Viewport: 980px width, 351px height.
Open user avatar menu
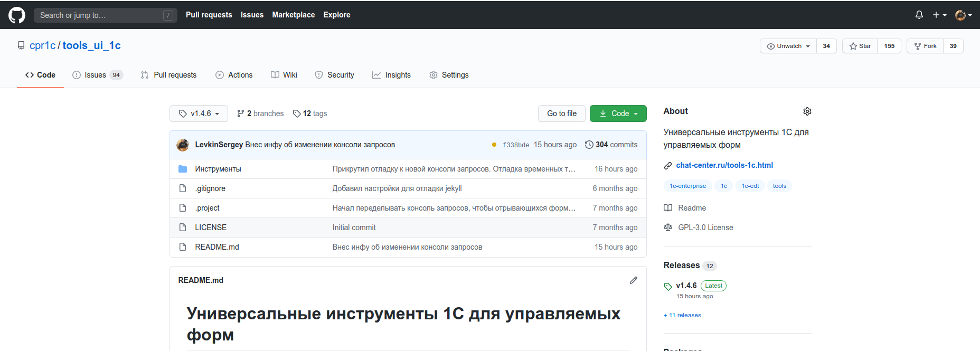[964, 15]
